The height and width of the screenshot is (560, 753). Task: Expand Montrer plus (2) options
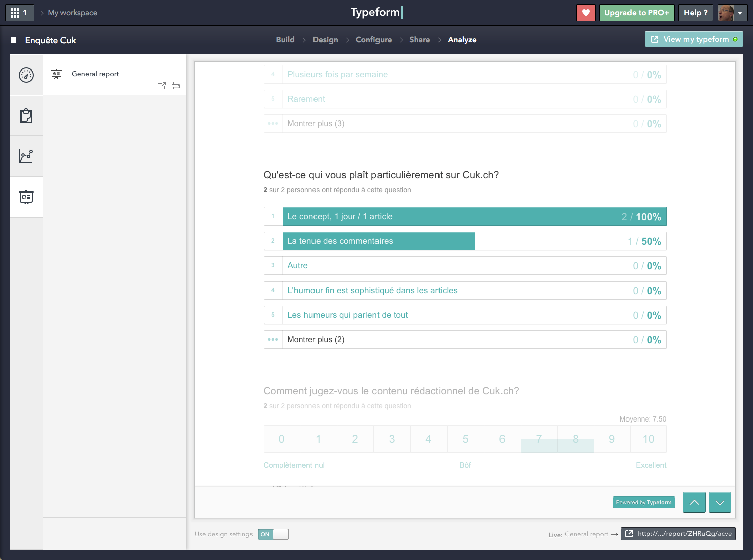[465, 340]
